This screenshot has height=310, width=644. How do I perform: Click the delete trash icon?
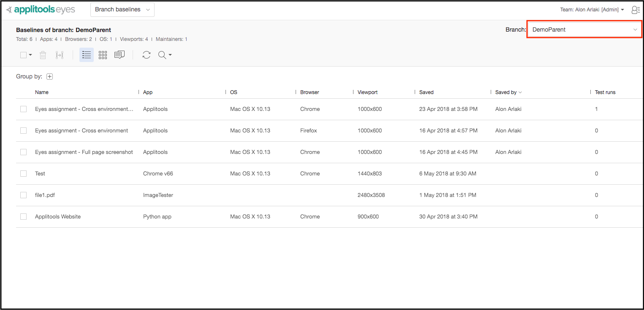coord(43,55)
